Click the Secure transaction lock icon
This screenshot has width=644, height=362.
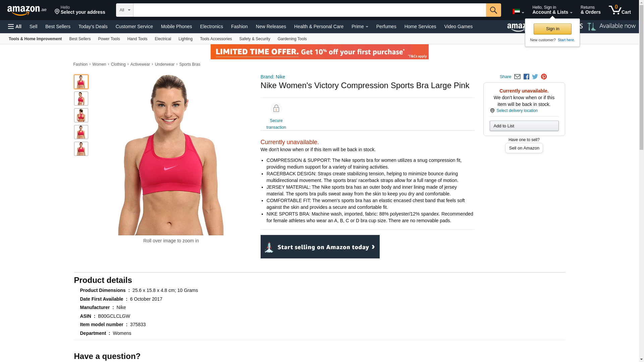(x=276, y=109)
